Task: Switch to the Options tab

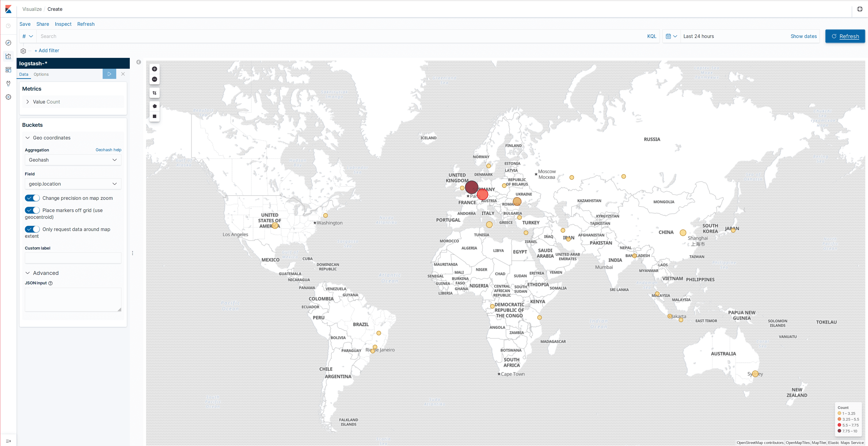Action: point(41,74)
